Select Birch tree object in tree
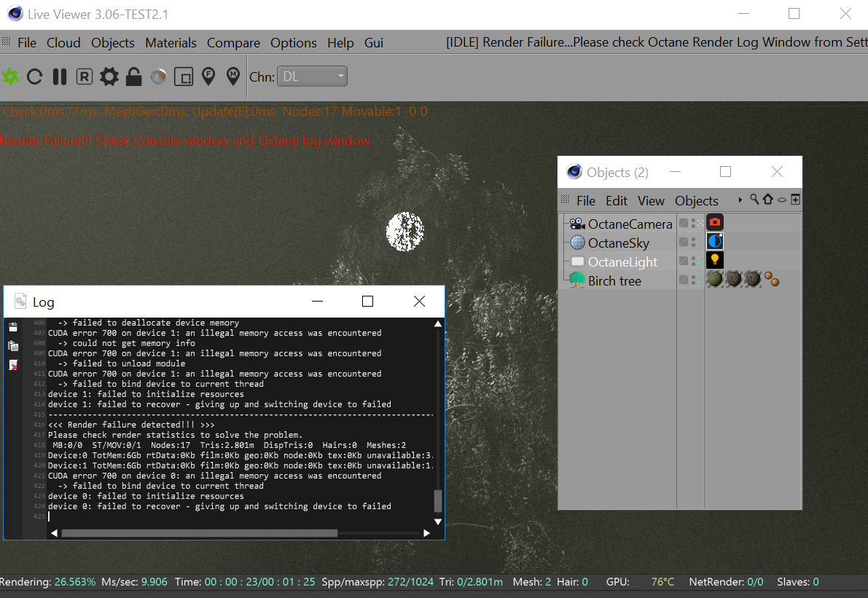Screen dimensions: 868x598 [614, 281]
